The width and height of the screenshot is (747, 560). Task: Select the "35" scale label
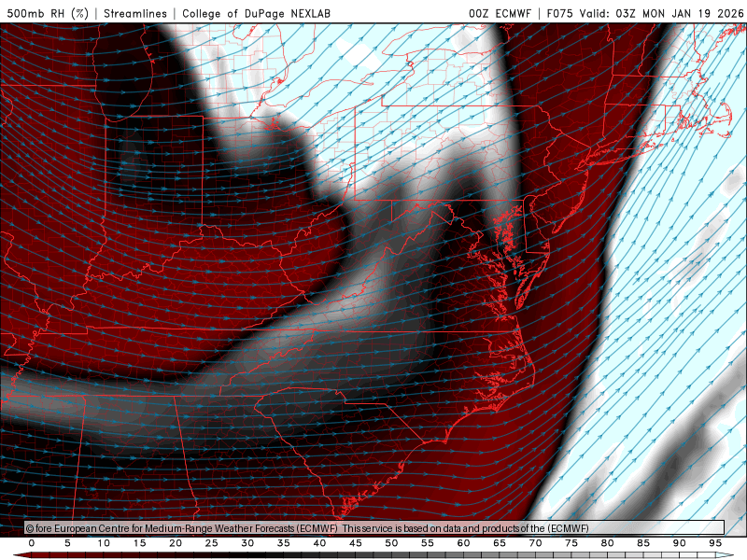point(284,543)
